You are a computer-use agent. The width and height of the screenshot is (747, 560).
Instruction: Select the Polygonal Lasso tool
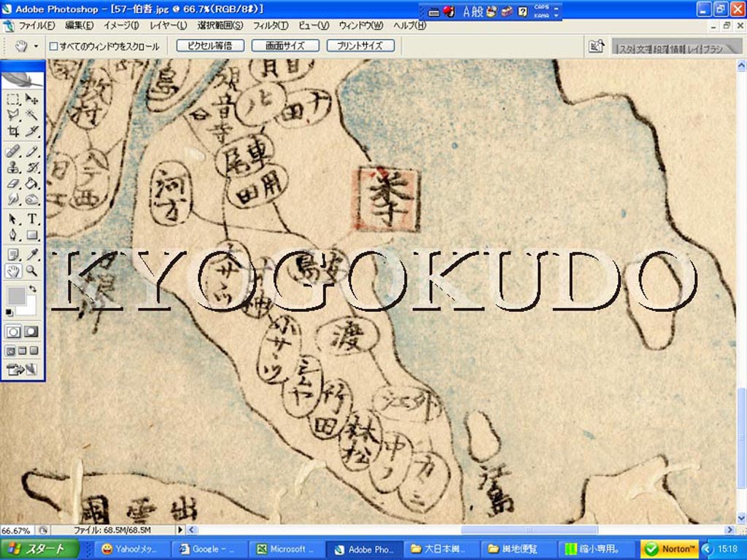click(x=13, y=114)
